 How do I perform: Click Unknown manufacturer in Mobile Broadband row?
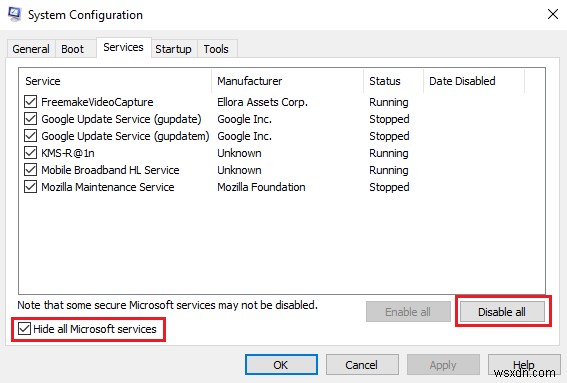tap(239, 170)
